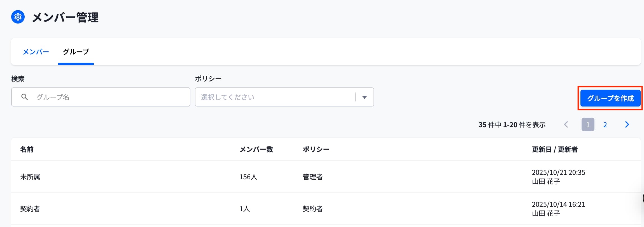The width and height of the screenshot is (644, 227).
Task: Go to page 2 of results
Action: coord(605,125)
